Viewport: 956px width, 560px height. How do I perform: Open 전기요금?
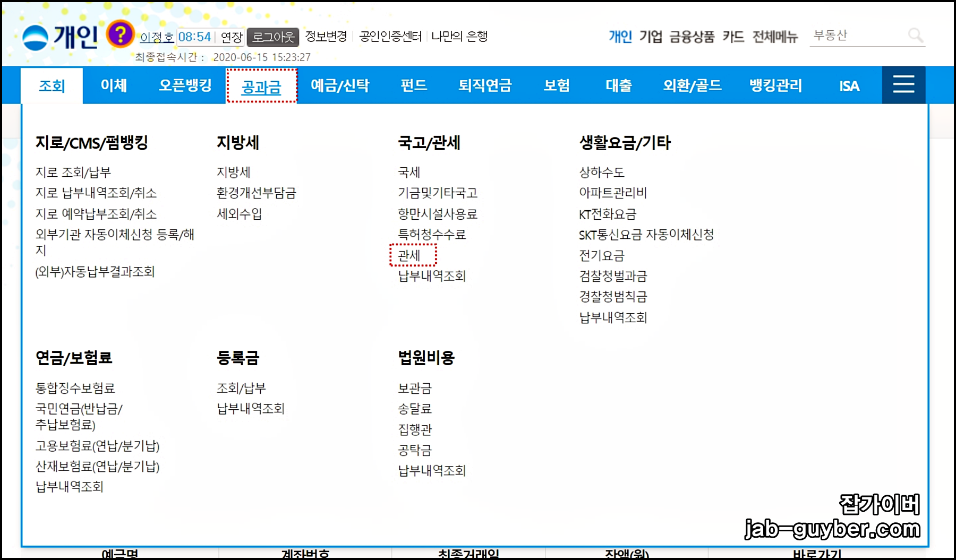click(602, 255)
